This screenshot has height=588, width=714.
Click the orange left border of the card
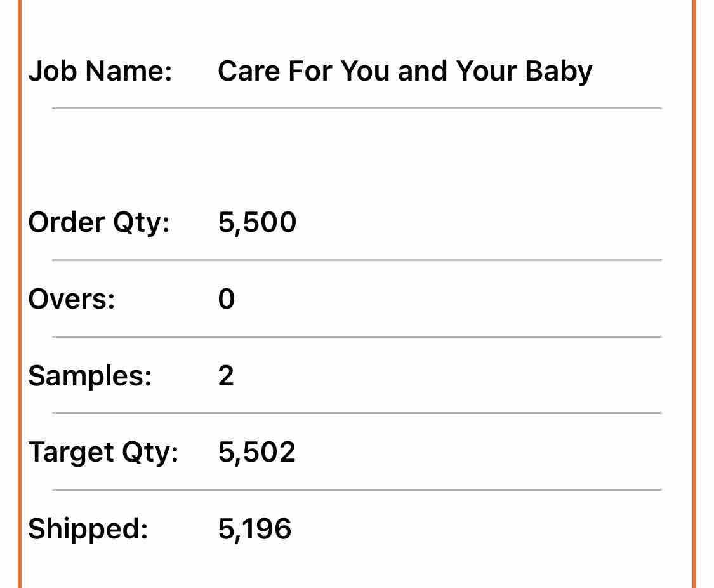point(20,292)
